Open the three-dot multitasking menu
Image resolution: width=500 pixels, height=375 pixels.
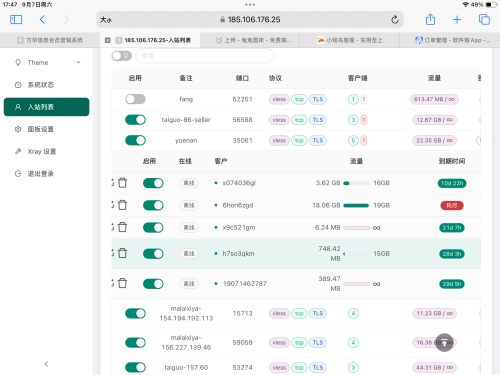point(250,5)
